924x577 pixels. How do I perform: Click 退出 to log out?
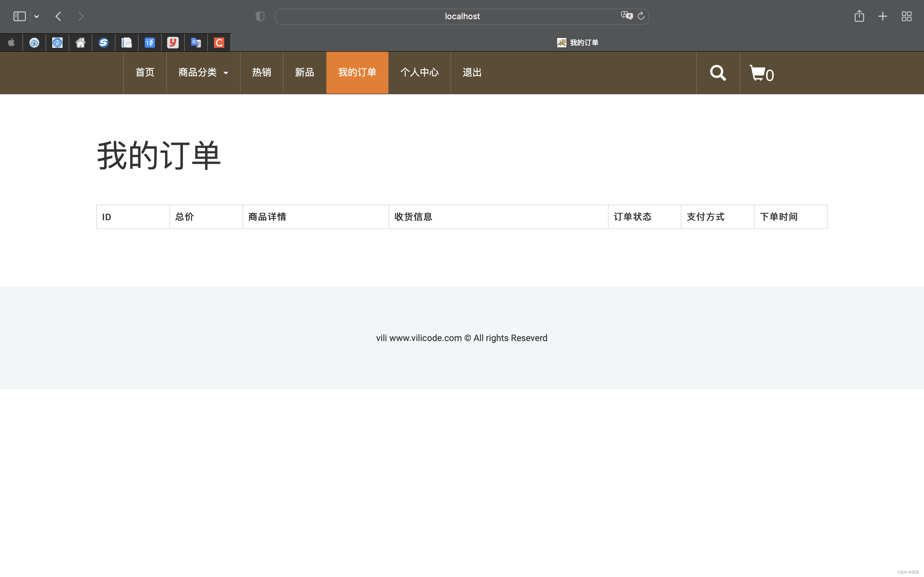coord(472,72)
